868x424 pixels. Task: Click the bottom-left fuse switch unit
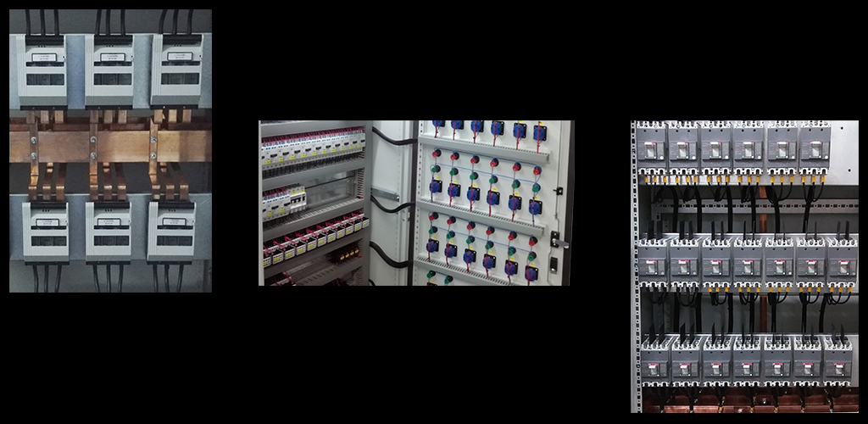pyautogui.click(x=44, y=230)
